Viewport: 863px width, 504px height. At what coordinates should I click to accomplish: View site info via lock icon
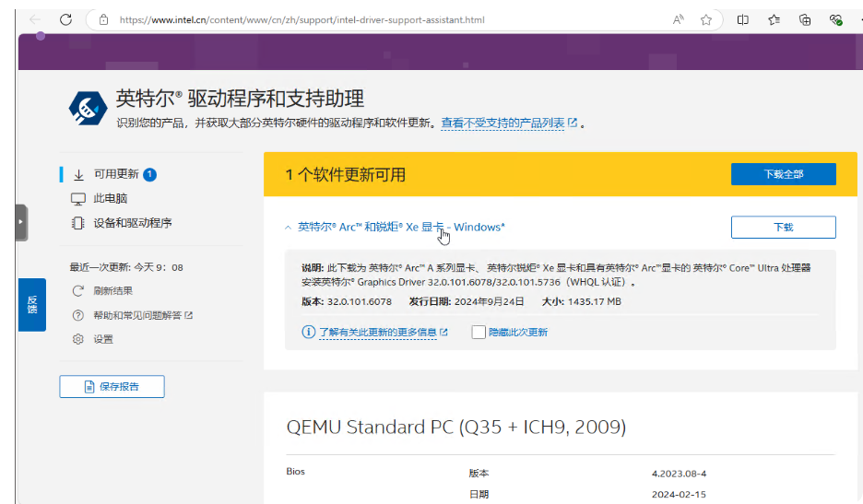tap(103, 19)
